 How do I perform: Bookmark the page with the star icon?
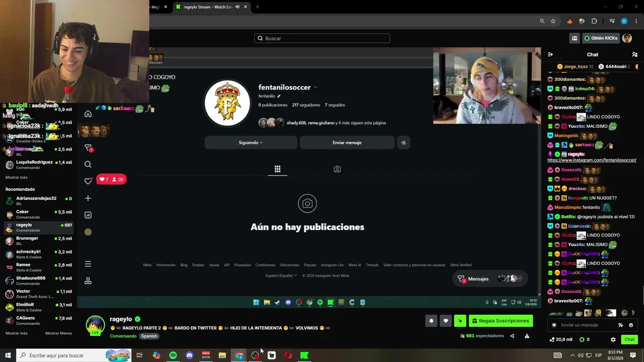[x=553, y=21]
